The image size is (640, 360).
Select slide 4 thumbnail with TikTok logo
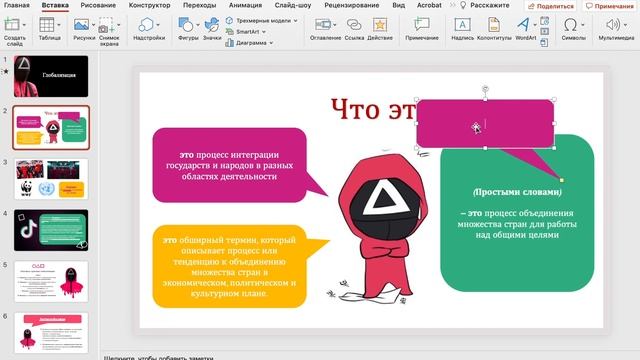[x=51, y=230]
